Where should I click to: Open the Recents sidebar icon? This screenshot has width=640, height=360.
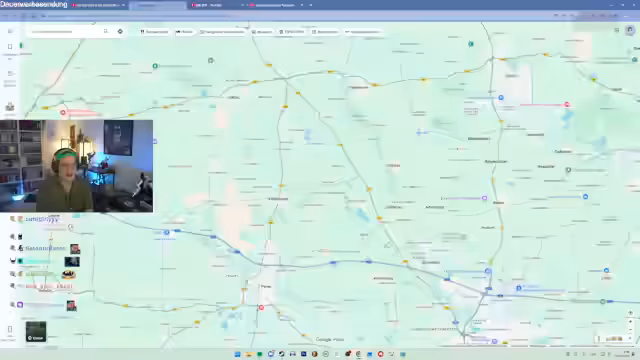pyautogui.click(x=10, y=74)
